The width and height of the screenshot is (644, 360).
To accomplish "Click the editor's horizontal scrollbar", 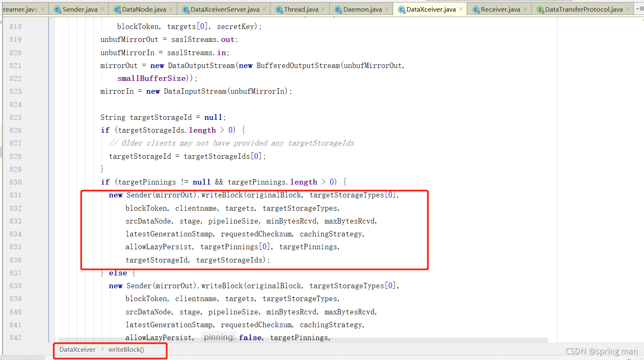I will (303, 340).
